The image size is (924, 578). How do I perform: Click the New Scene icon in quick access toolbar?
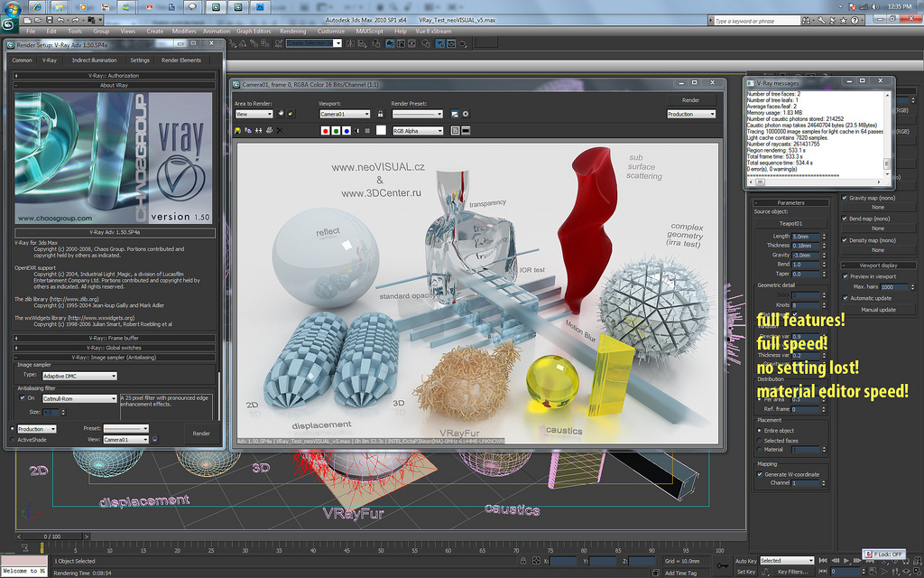pyautogui.click(x=27, y=20)
